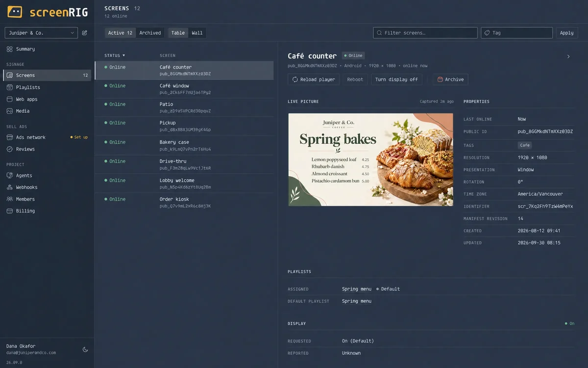Sort by the Status column header

pyautogui.click(x=115, y=55)
